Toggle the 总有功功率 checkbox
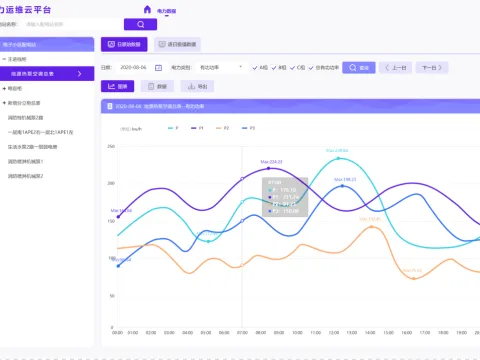The width and height of the screenshot is (480, 360). (324, 68)
